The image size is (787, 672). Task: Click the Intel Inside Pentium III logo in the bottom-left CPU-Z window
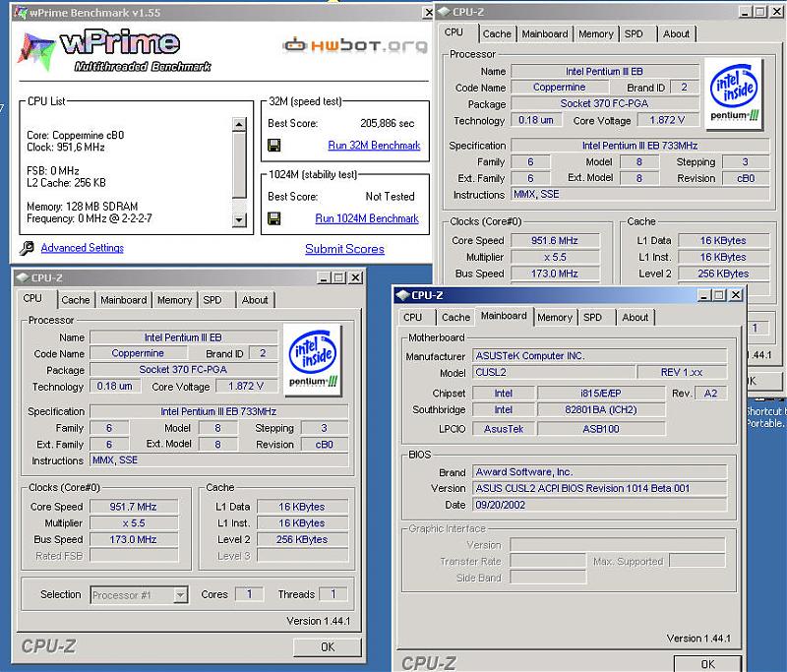tap(313, 360)
